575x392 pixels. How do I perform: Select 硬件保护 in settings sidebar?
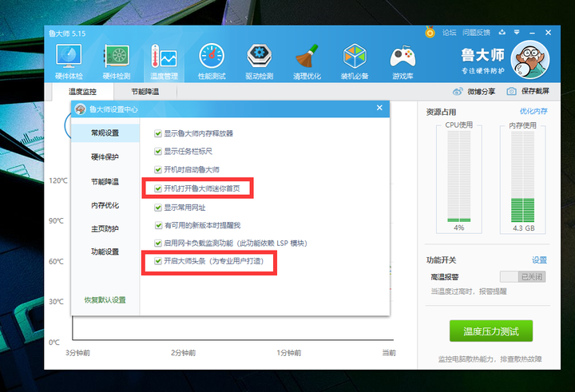(105, 157)
